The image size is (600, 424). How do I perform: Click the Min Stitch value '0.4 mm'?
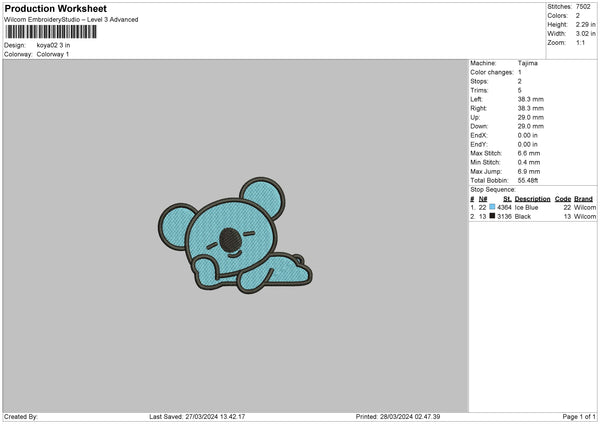click(529, 163)
